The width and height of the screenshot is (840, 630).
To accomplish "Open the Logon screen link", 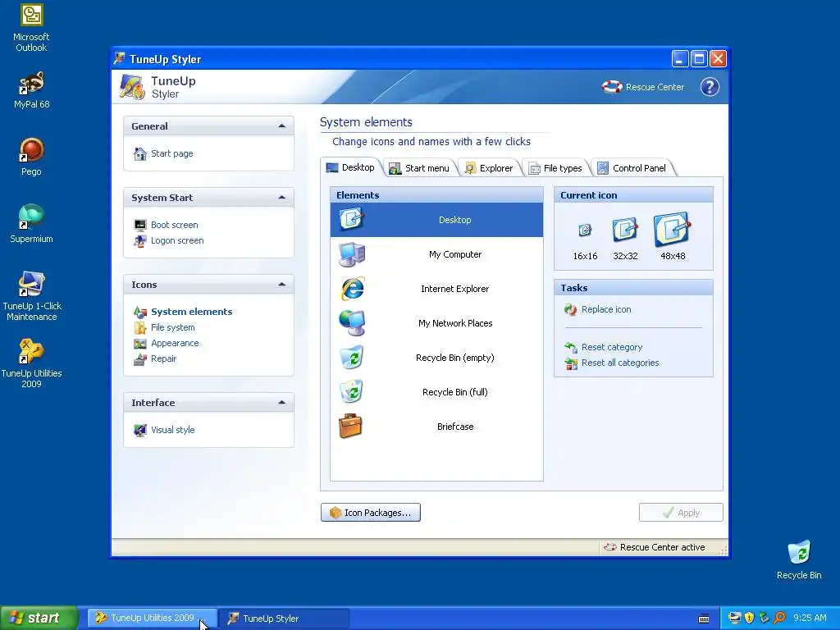I will click(177, 240).
